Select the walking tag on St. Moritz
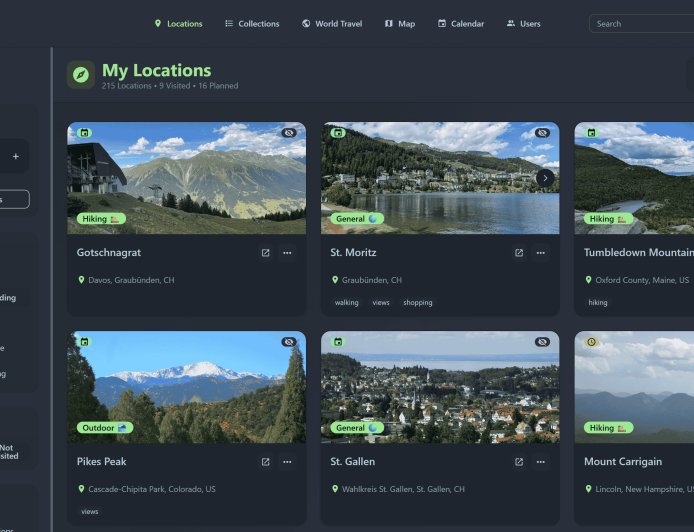 347,303
